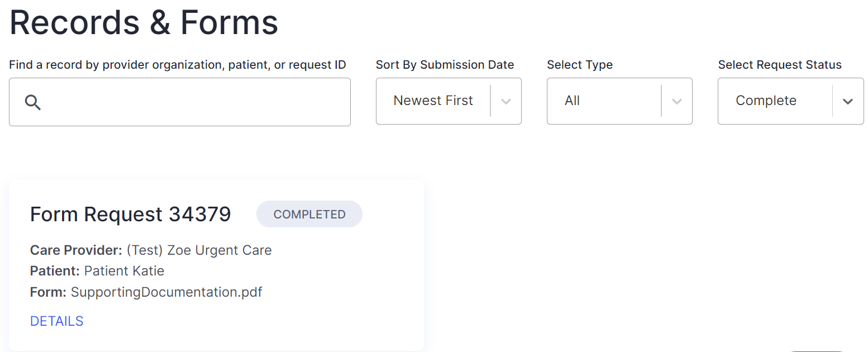Open DETAILS for Form Request 34379
Viewport: 868px width, 352px height.
[56, 321]
